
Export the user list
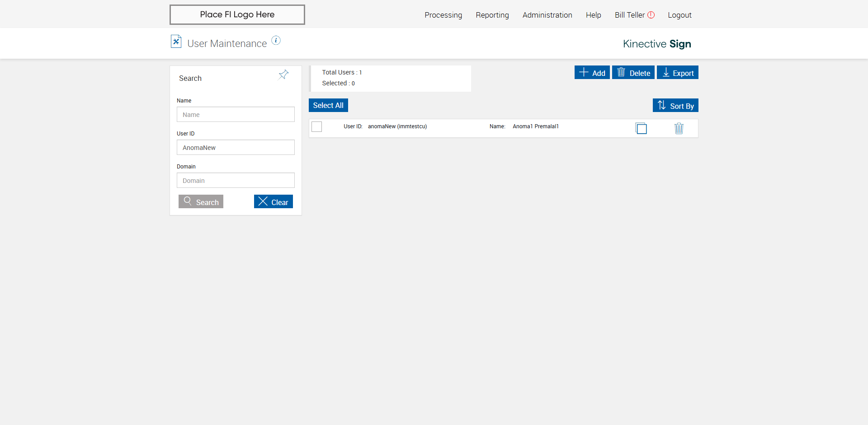click(678, 72)
